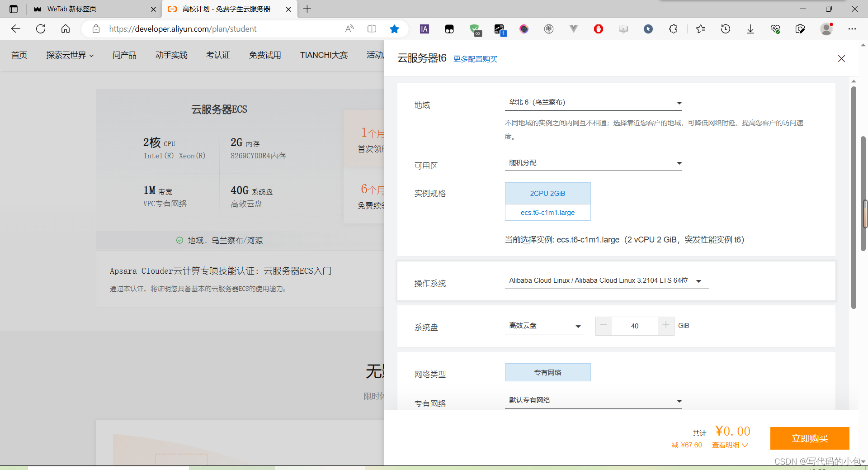The width and height of the screenshot is (868, 470).
Task: Click the ecs.t6-c1m1.large spec label
Action: click(x=547, y=213)
